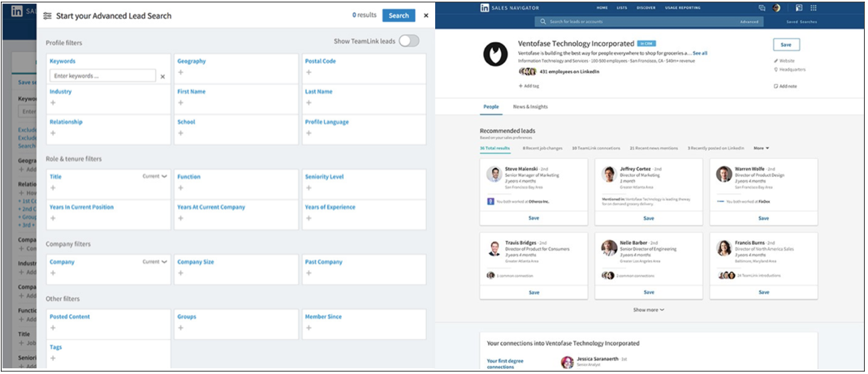Open the company Website link

pos(784,61)
